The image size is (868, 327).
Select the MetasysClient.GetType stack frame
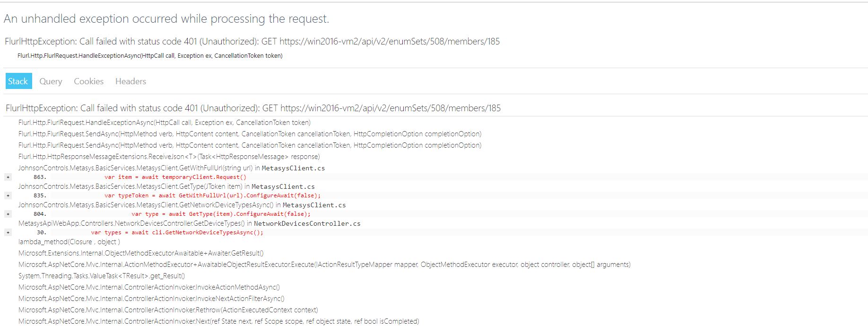165,186
